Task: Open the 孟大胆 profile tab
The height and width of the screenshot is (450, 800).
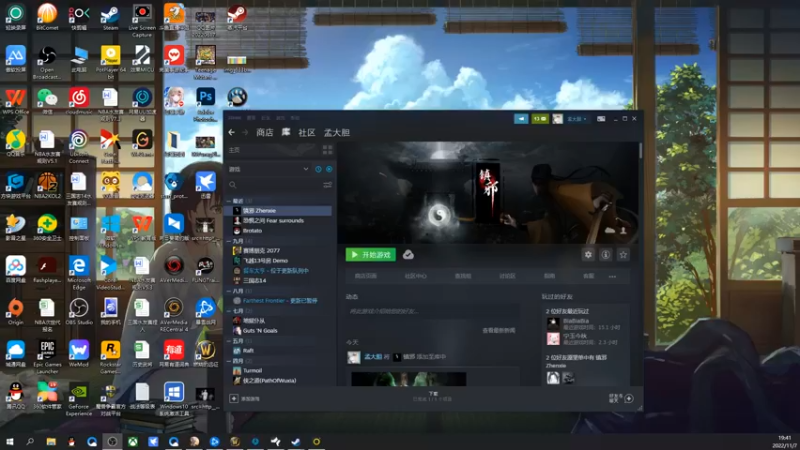Action: pyautogui.click(x=337, y=132)
